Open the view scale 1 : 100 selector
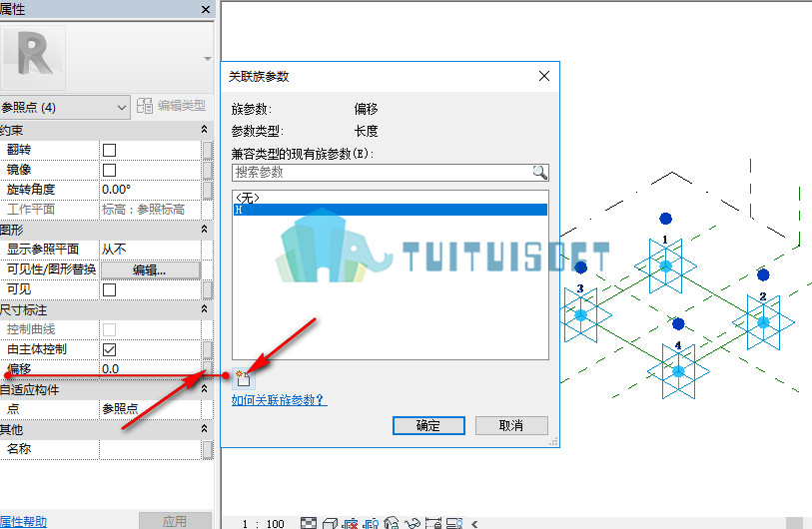This screenshot has height=529, width=812. pyautogui.click(x=263, y=524)
